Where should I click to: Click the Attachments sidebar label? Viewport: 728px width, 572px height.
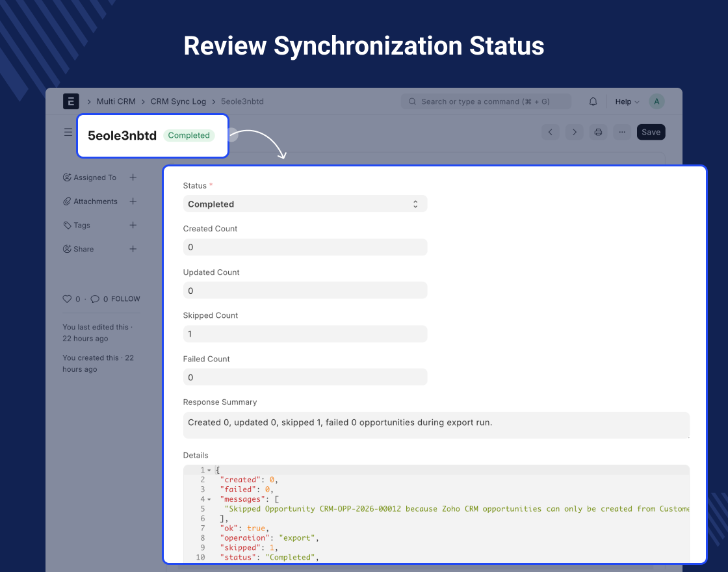click(95, 201)
